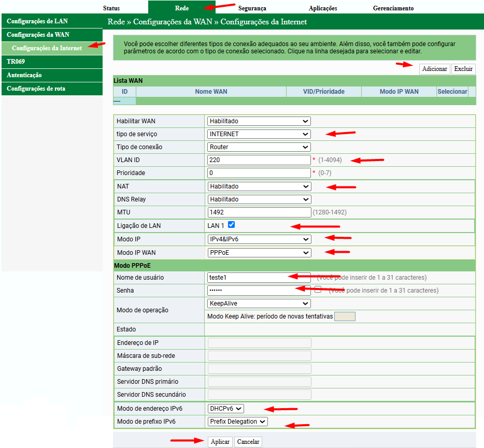Screen dimensions: 484x448
Task: Expand the Modo IP WAN dropdown
Action: click(x=259, y=253)
